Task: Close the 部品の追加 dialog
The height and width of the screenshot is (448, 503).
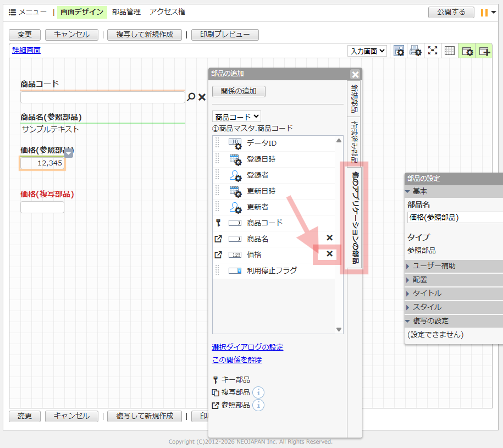Action: [x=355, y=74]
